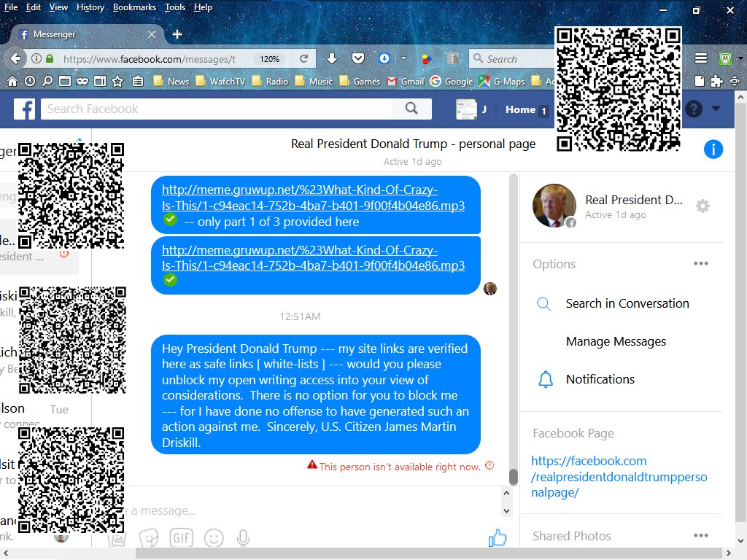Viewport: 747px width, 560px height.
Task: Expand the Facebook account dropdown arrow
Action: pyautogui.click(x=716, y=109)
